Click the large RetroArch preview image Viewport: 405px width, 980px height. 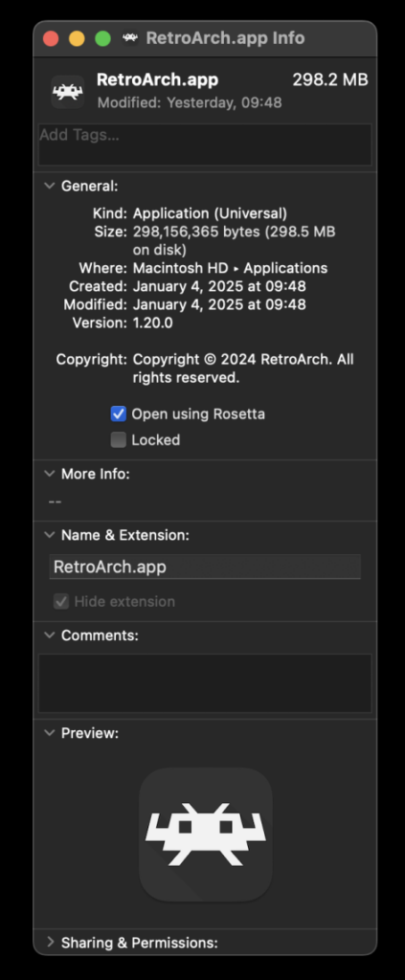pyautogui.click(x=206, y=835)
